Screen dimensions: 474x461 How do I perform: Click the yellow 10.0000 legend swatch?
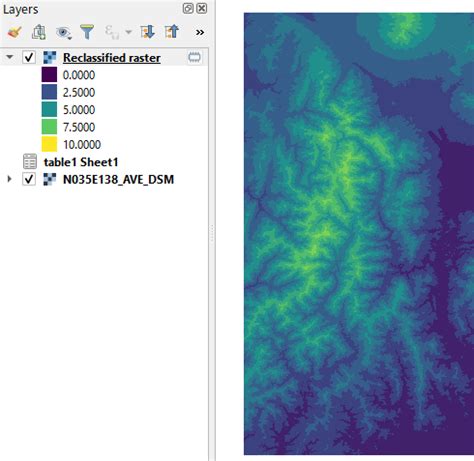point(49,144)
